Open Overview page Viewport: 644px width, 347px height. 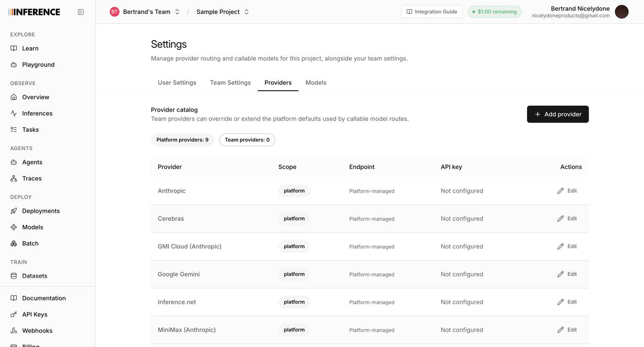(x=36, y=97)
